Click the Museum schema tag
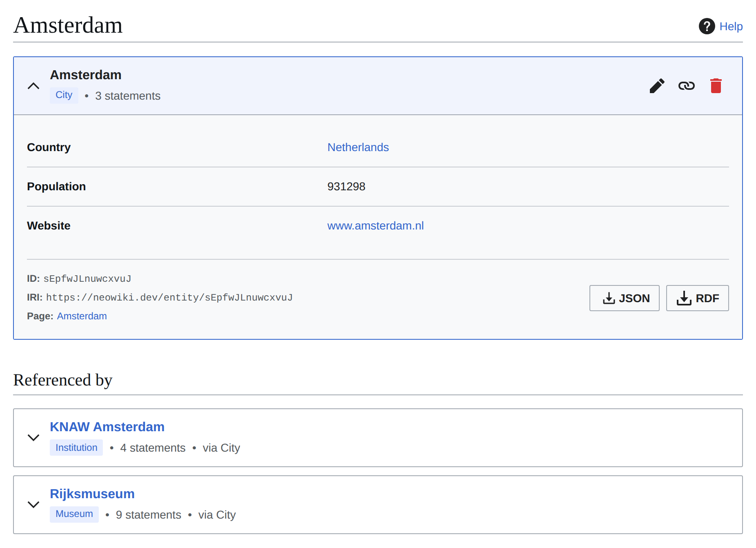Image resolution: width=756 pixels, height=548 pixels. pyautogui.click(x=74, y=514)
